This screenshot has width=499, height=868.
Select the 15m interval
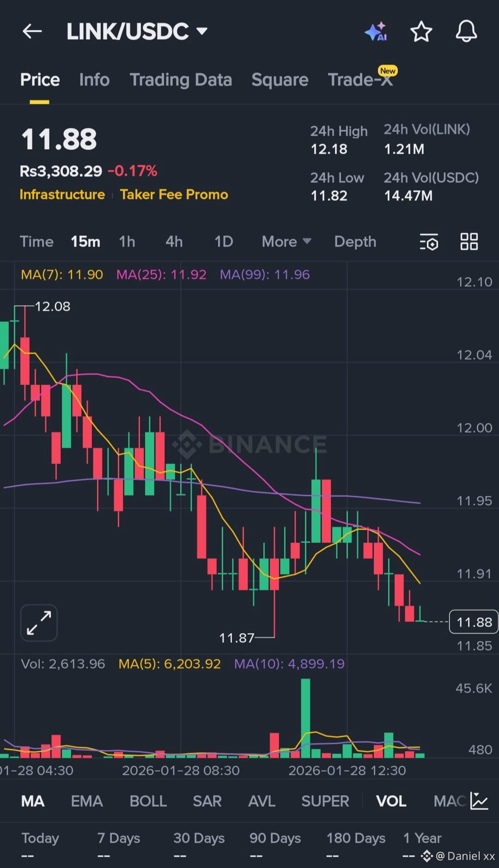tap(85, 241)
